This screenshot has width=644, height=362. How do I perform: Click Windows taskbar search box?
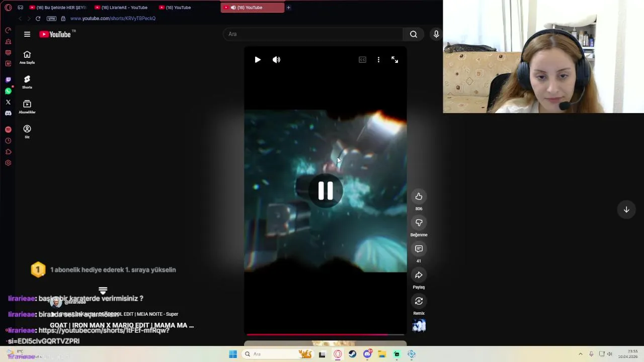pyautogui.click(x=278, y=354)
